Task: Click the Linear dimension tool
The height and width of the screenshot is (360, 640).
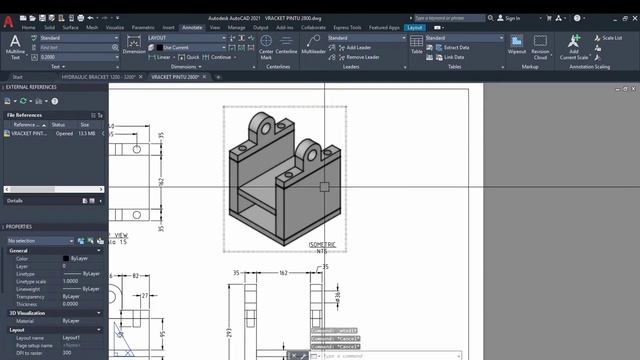Action: [160, 57]
